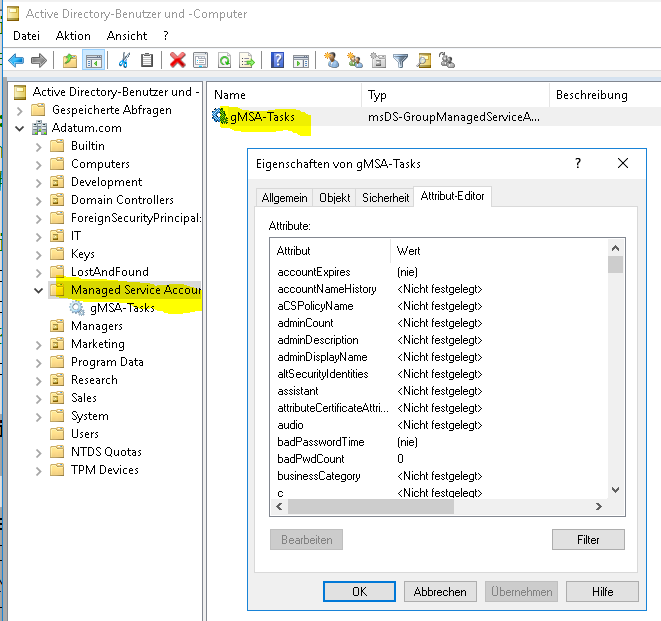
Task: Select the Attribut-Editor tab
Action: 452,196
